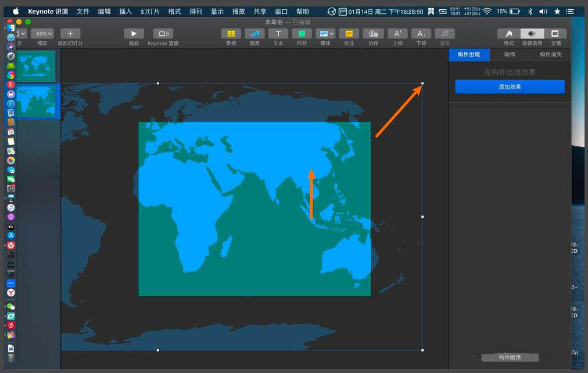Open the 共享 menu

click(260, 12)
